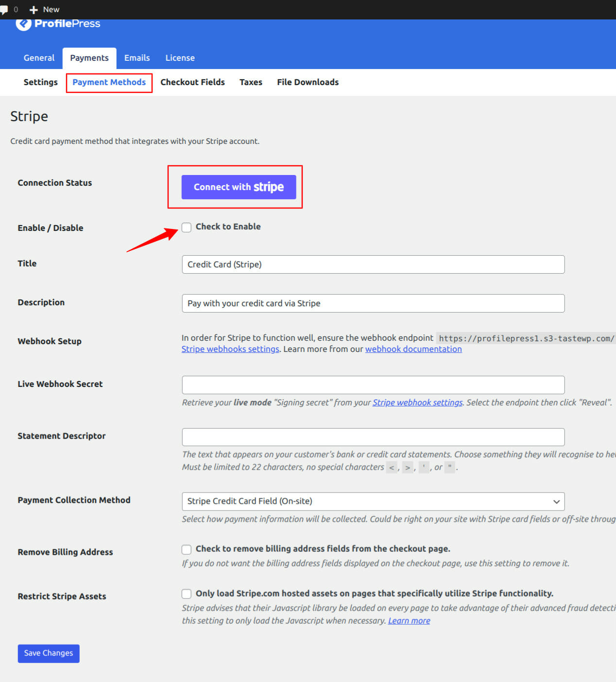Enable Only load Stripe.com hosted assets checkbox
Viewport: 616px width, 682px height.
[x=187, y=594]
